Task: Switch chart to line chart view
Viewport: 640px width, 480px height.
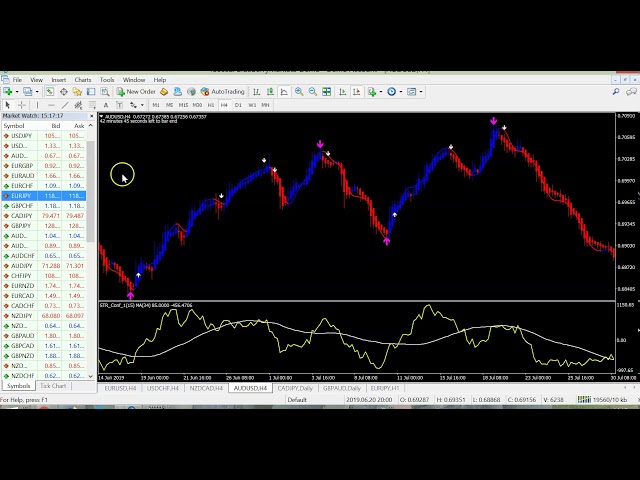Action: pos(284,91)
